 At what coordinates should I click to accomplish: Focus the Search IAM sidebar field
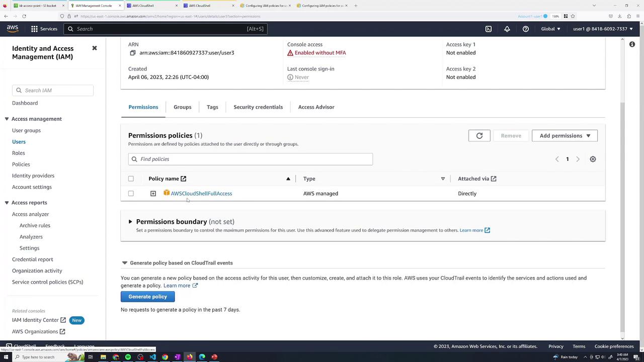pos(53,90)
